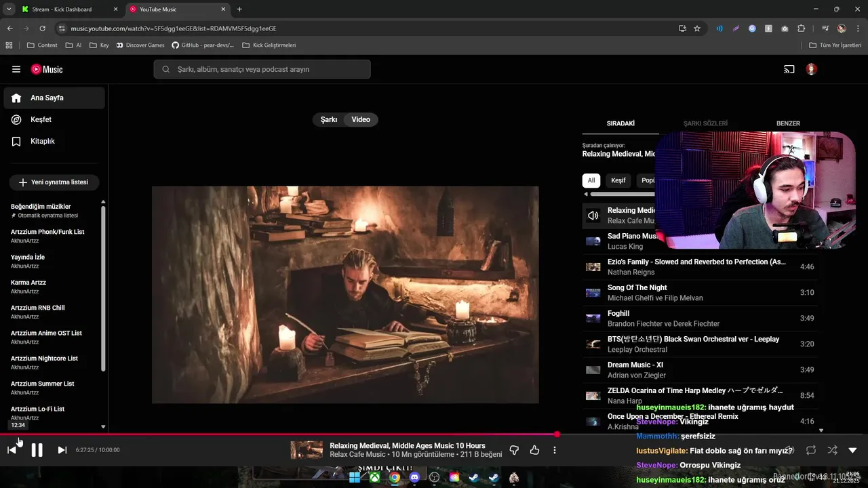Like the current song

click(x=534, y=450)
